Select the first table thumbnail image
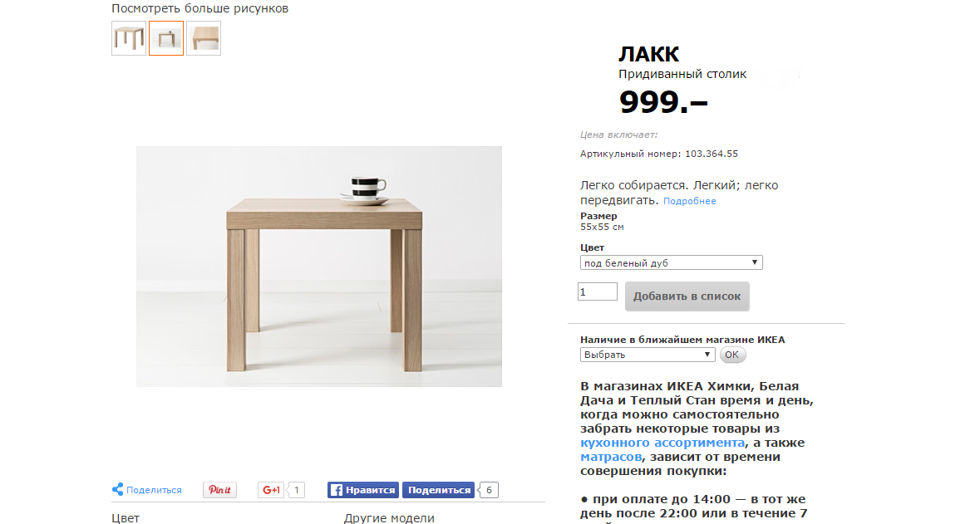 (x=129, y=38)
